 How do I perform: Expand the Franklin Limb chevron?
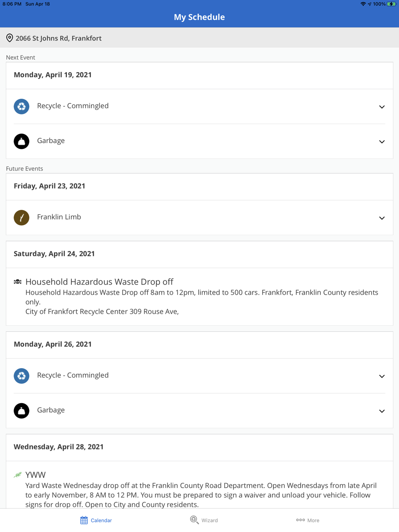click(382, 218)
